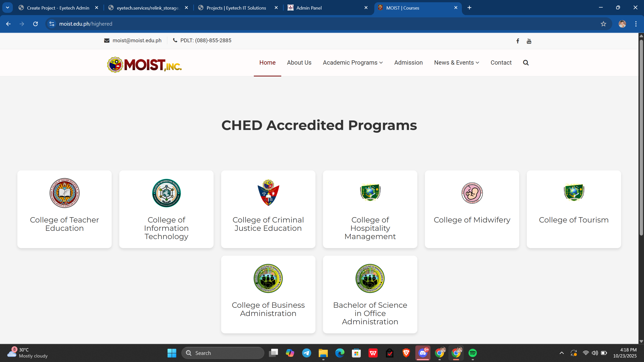Open College of Information Technology card
The image size is (644, 362).
pyautogui.click(x=166, y=209)
